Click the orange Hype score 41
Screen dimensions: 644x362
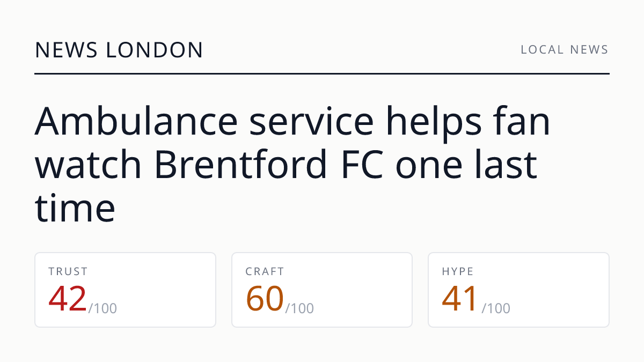(x=460, y=299)
